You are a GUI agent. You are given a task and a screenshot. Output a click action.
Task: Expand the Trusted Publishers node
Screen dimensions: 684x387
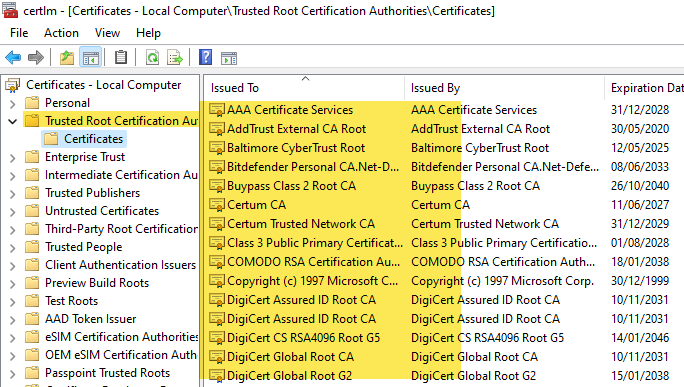[13, 193]
